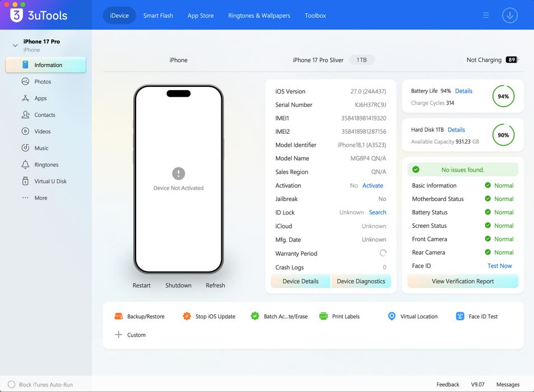Click the Batch Activate/Erase green icon
This screenshot has width=534, height=392.
[255, 316]
